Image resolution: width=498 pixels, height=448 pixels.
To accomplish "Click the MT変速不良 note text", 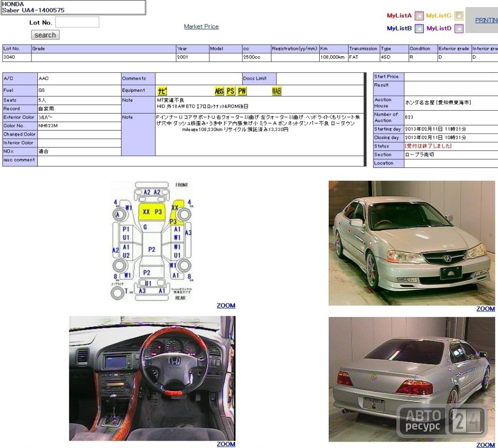I will 170,100.
